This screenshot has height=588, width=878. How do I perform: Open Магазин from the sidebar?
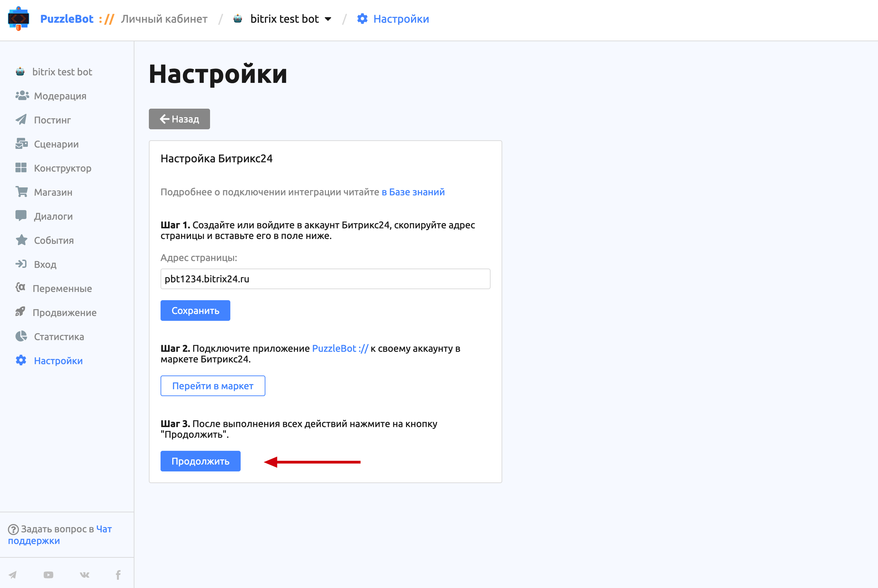[53, 192]
